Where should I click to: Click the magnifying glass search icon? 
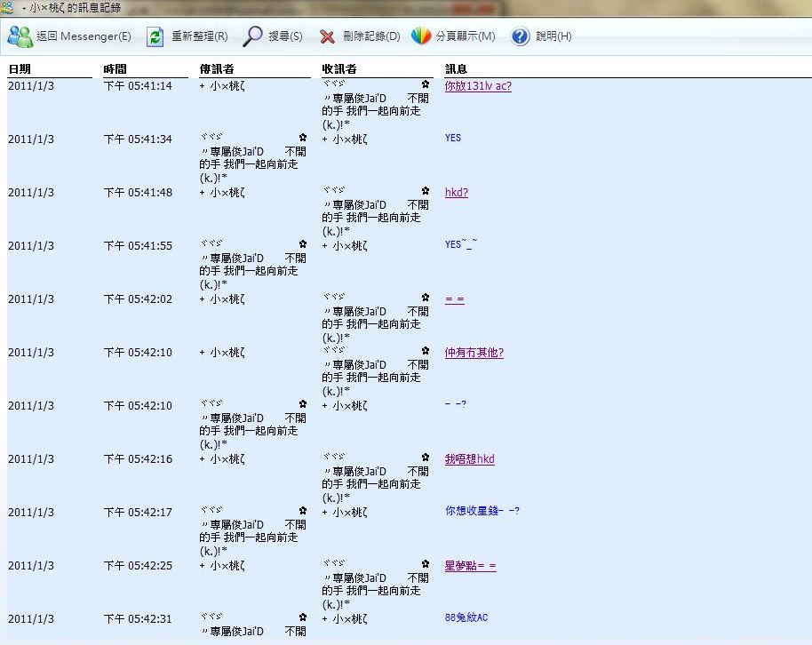[x=252, y=36]
